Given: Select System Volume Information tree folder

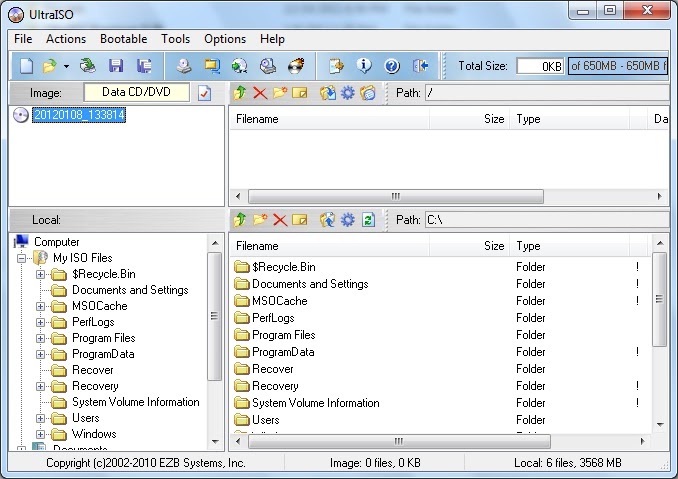Looking at the screenshot, I should (136, 402).
